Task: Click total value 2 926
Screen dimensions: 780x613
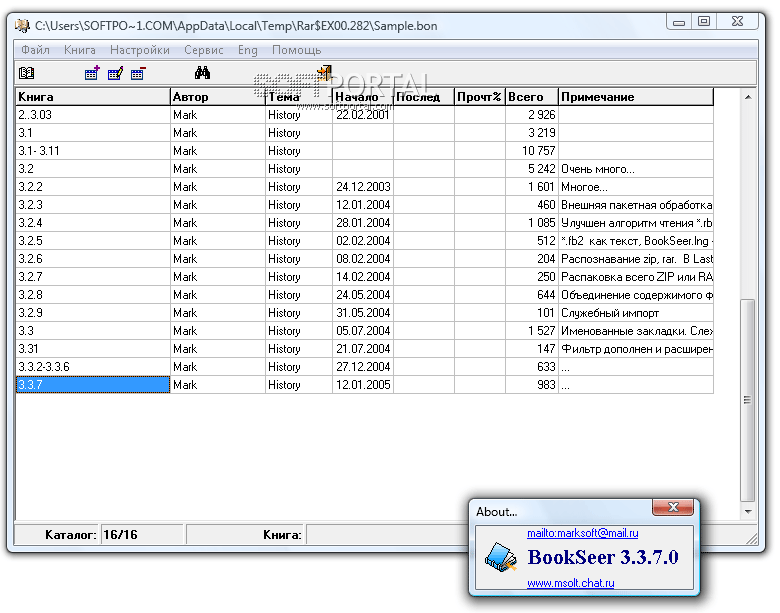Action: 541,115
